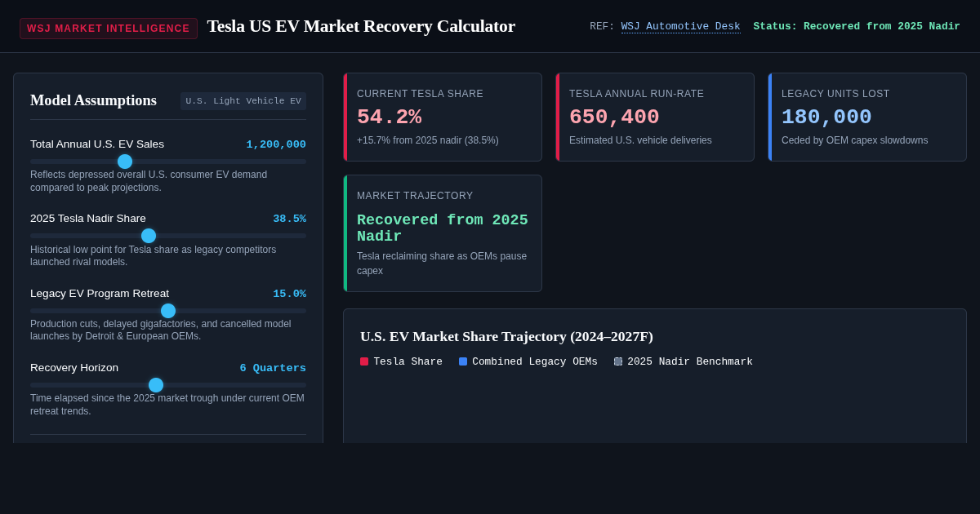Click the Legacy EV Program Retreat label

click(x=100, y=294)
